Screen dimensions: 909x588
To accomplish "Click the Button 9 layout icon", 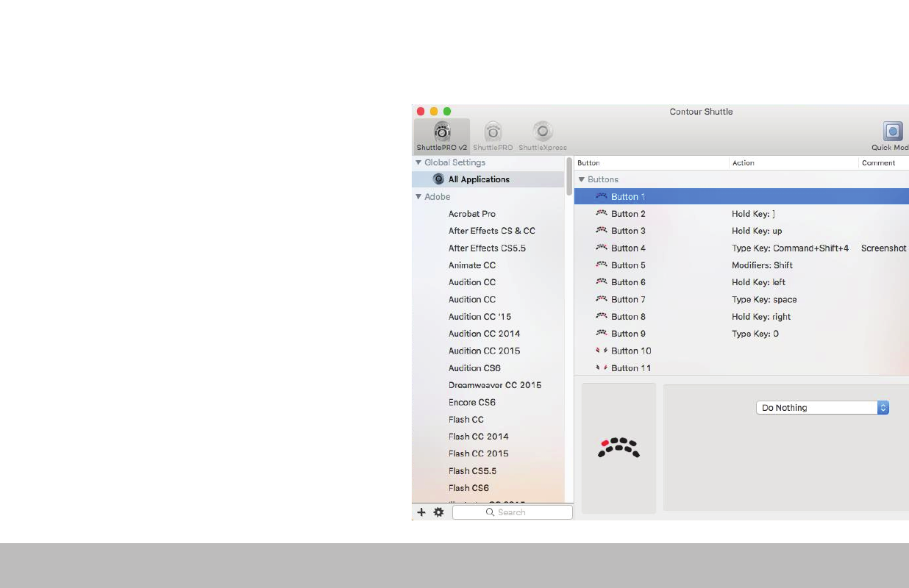I will [x=602, y=334].
